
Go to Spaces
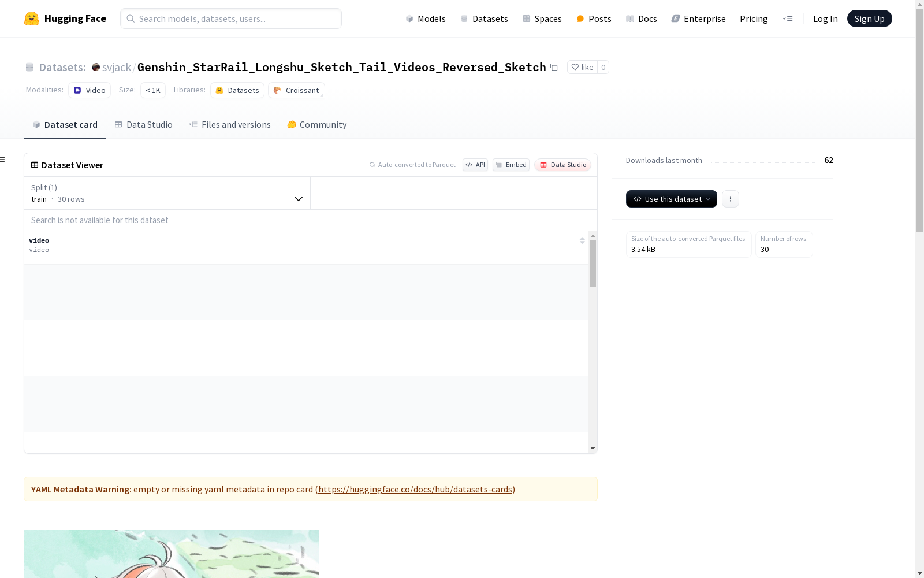tap(542, 18)
